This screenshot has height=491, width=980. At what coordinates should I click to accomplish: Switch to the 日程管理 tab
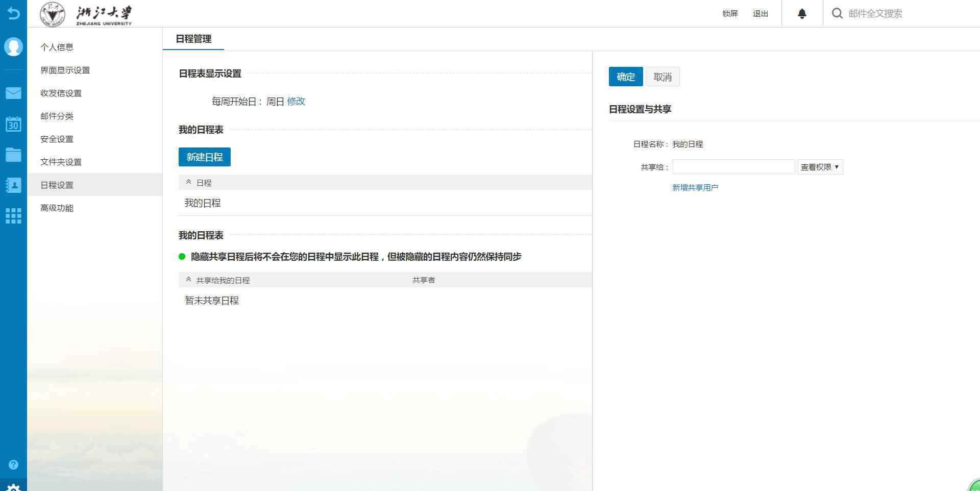tap(193, 39)
